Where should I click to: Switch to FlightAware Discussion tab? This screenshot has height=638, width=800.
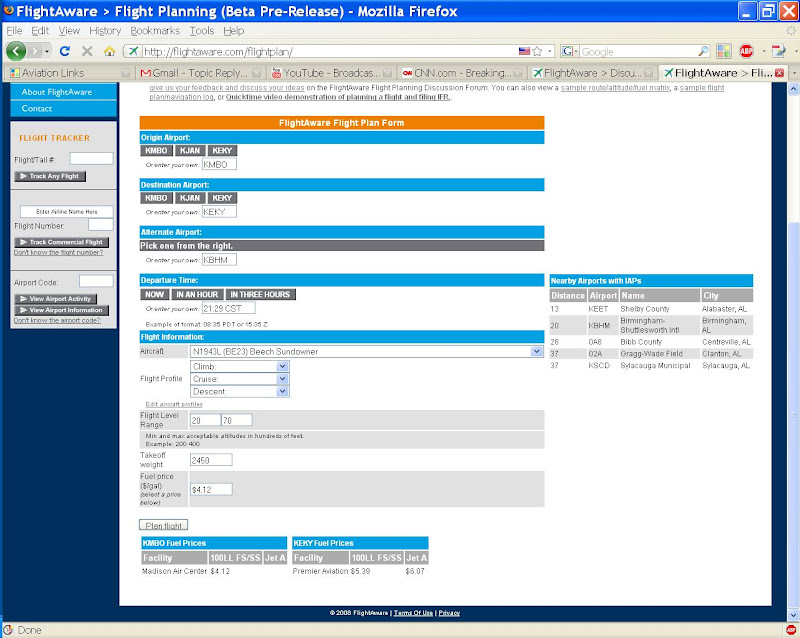pos(592,73)
